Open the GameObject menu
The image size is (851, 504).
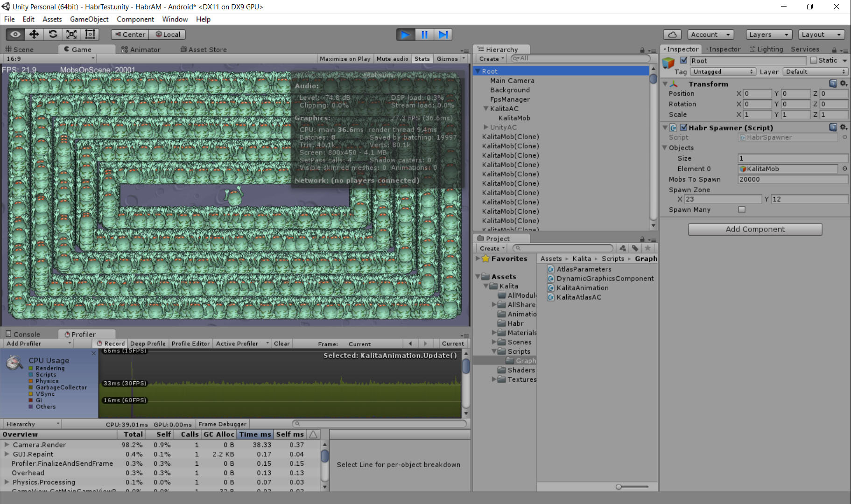pos(89,19)
